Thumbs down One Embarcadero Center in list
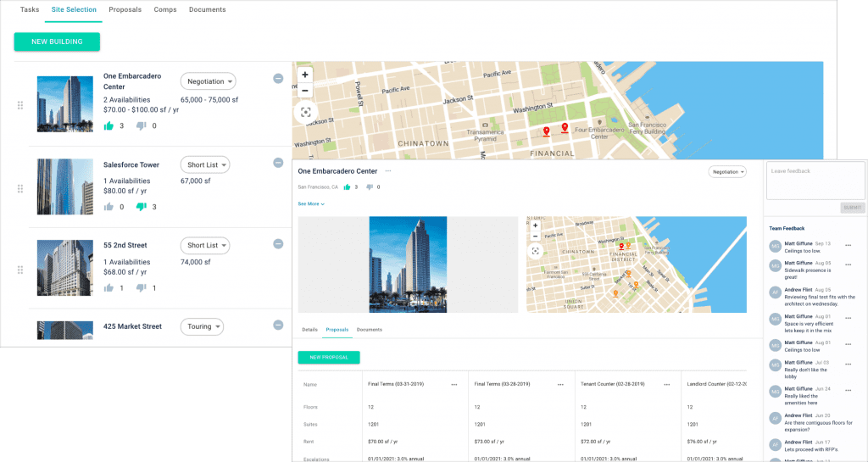The width and height of the screenshot is (868, 462). (142, 126)
